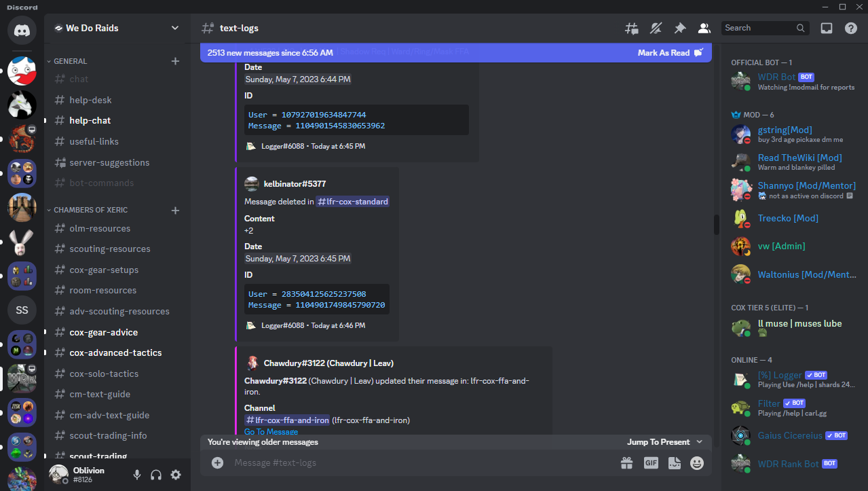Open the attachment plus button
This screenshot has width=868, height=491.
point(217,462)
